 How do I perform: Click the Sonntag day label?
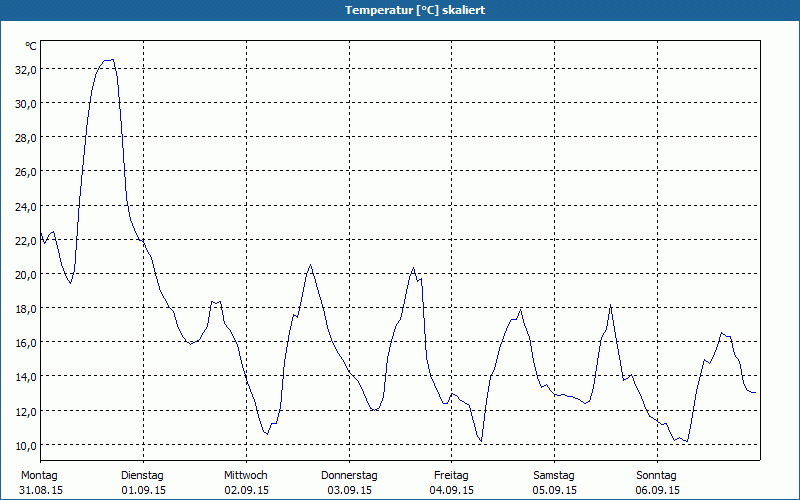(x=657, y=476)
